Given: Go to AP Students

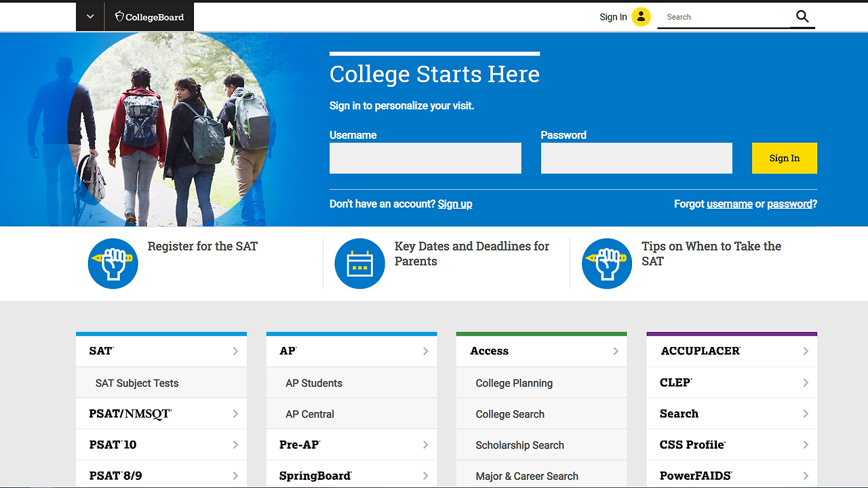Looking at the screenshot, I should tap(352, 383).
